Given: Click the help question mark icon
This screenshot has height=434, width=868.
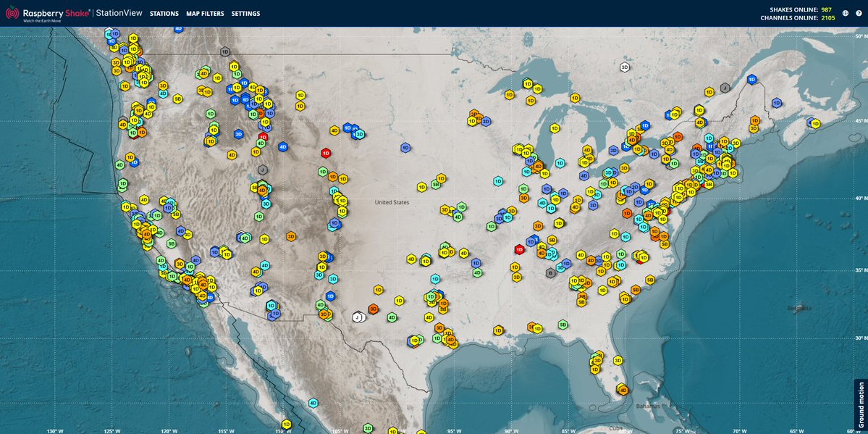Looking at the screenshot, I should point(859,13).
